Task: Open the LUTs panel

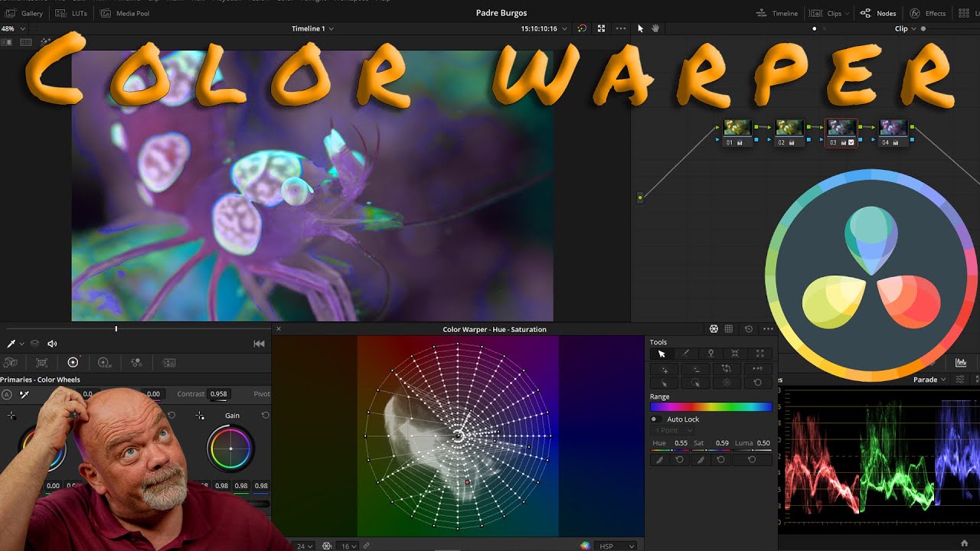Action: click(72, 14)
